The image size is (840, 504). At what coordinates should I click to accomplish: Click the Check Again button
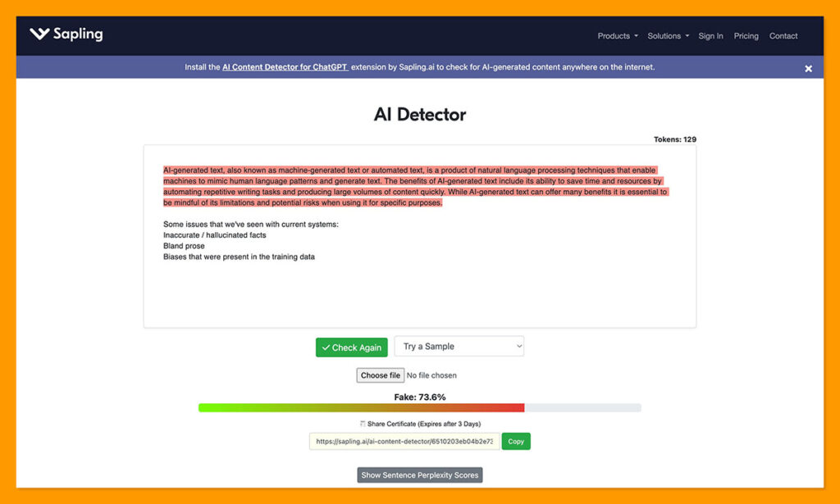pyautogui.click(x=351, y=347)
